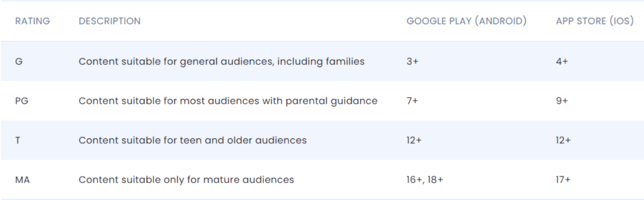
Task: Click the DESCRIPTION column header
Action: click(x=110, y=21)
